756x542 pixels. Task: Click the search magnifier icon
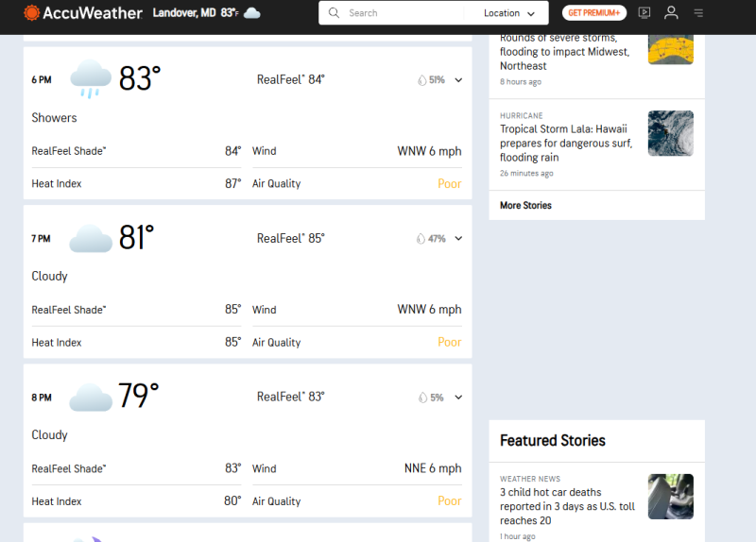point(334,13)
